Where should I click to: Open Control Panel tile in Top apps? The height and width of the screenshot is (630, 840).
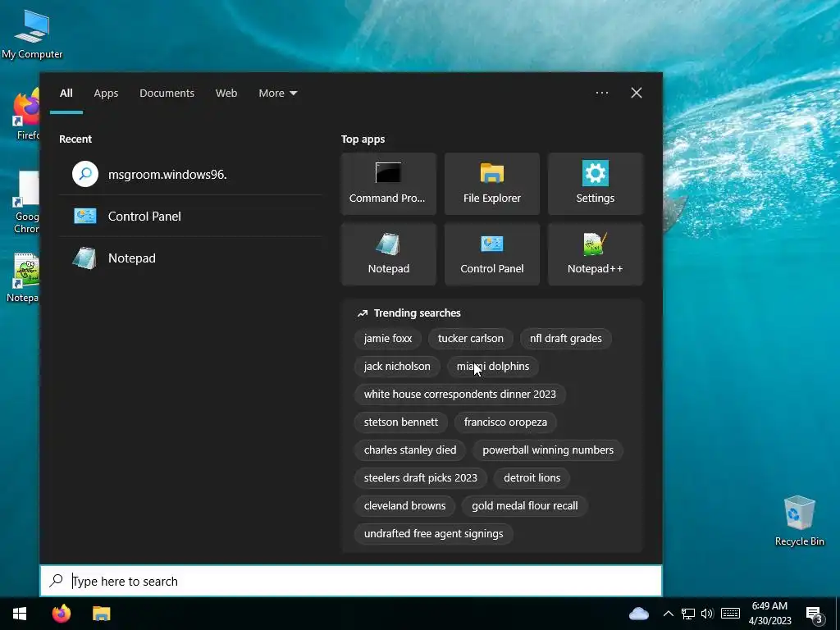coord(492,254)
